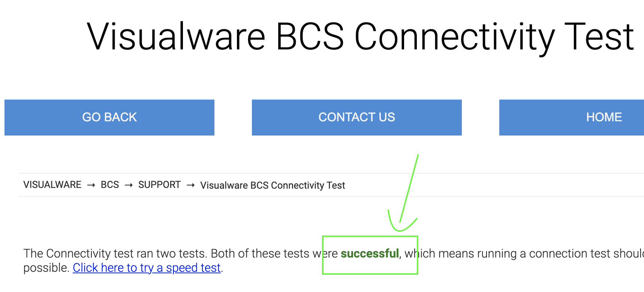Viewport: 644px width, 292px height.
Task: Click the current breadcrumb page name
Action: point(273,185)
